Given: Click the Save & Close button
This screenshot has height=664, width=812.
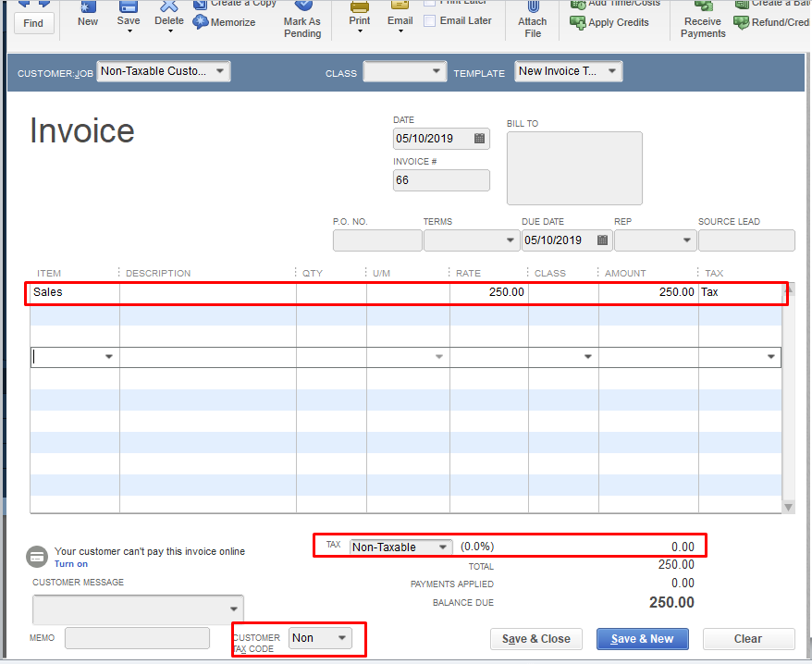Looking at the screenshot, I should 536,639.
